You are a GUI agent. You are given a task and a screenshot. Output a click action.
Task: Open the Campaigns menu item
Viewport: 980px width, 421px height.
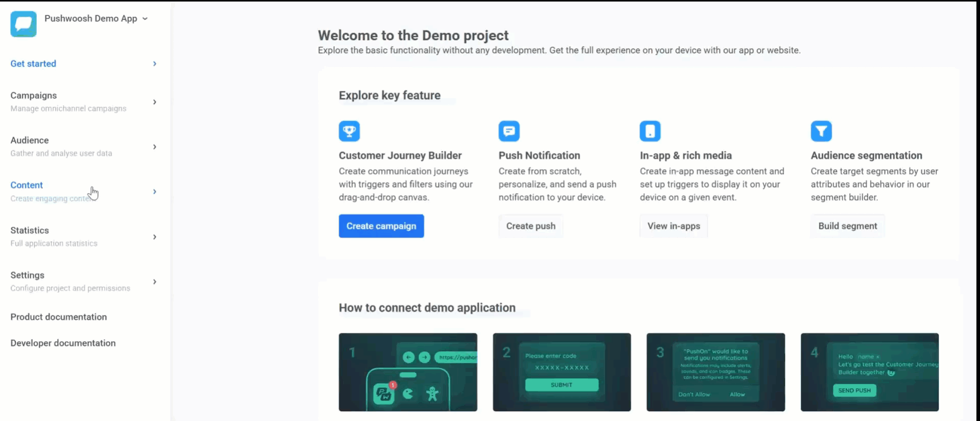coord(34,96)
